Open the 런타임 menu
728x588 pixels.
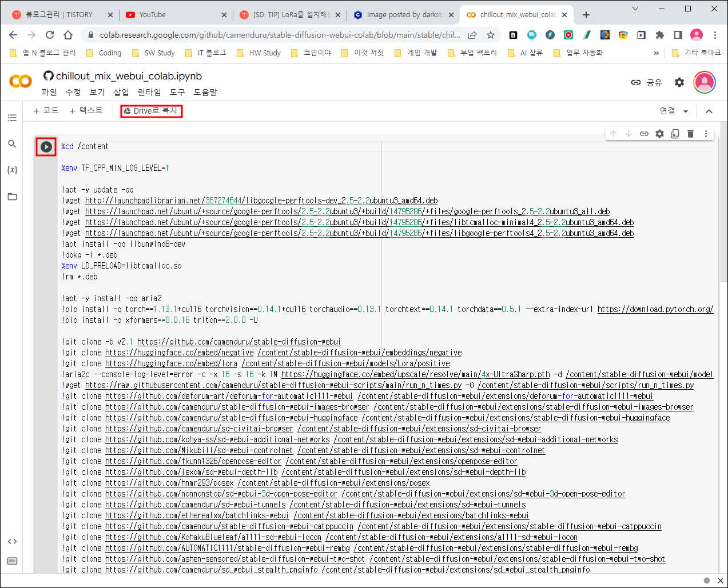149,92
